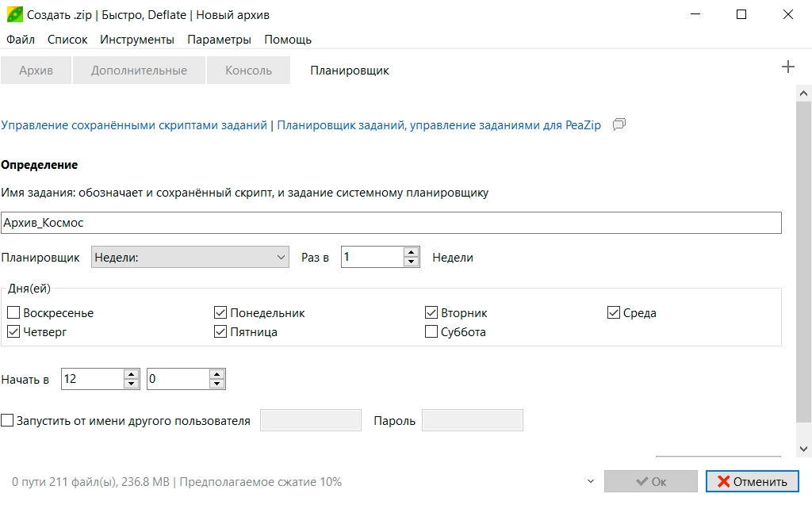Viewport: 812px width, 505px height.
Task: Enable the Суббота checkbox
Action: coord(431,331)
